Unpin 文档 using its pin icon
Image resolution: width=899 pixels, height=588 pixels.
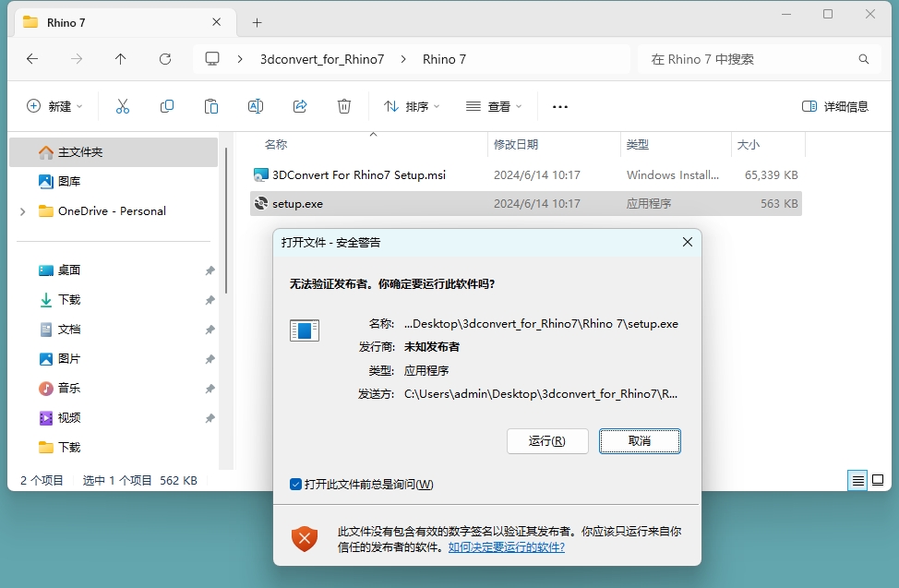coord(210,330)
